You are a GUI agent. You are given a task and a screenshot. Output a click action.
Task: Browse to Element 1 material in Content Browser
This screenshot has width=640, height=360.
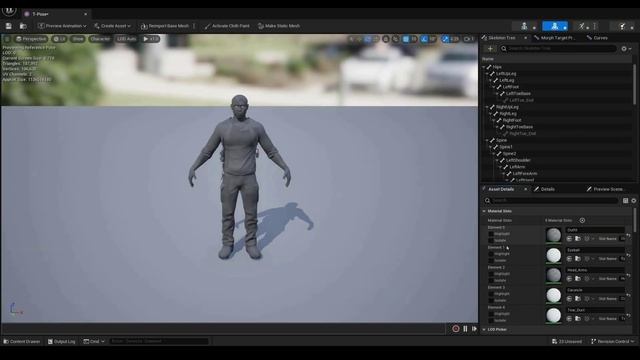(x=578, y=259)
